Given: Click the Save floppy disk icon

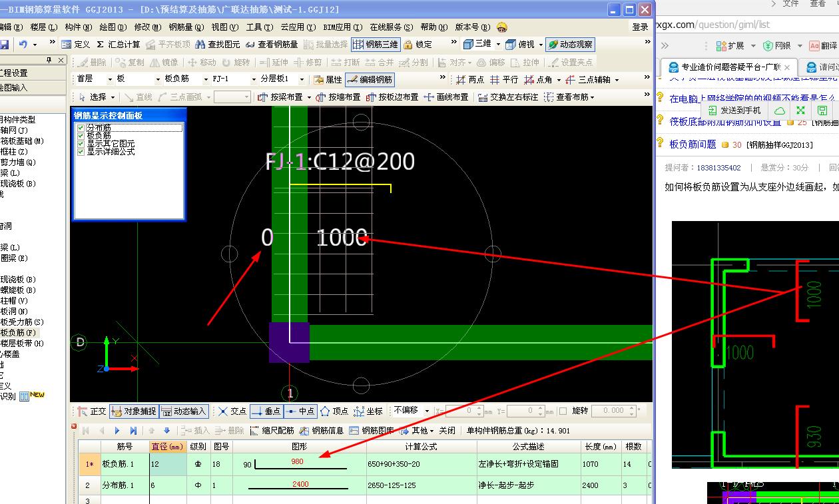Looking at the screenshot, I should point(4,45).
